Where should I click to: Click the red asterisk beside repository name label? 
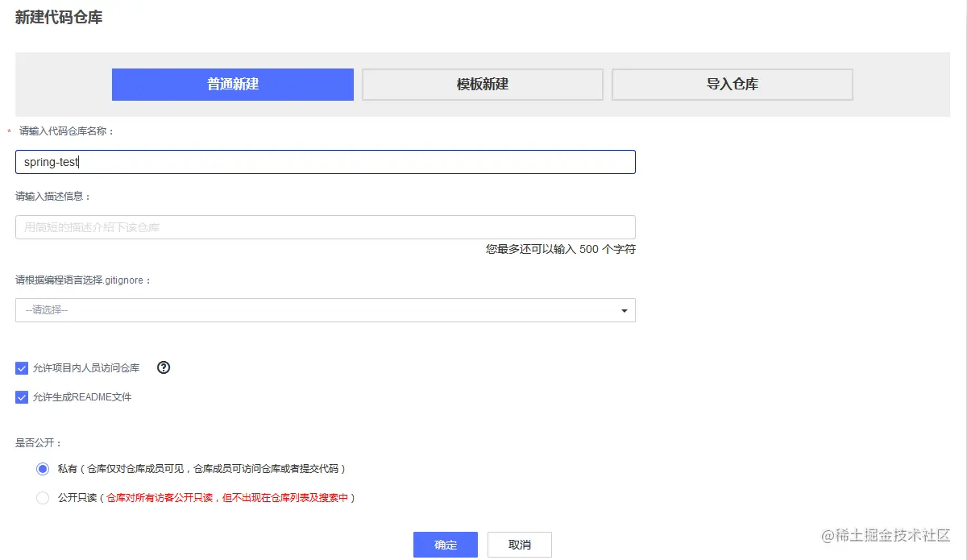pyautogui.click(x=8, y=131)
